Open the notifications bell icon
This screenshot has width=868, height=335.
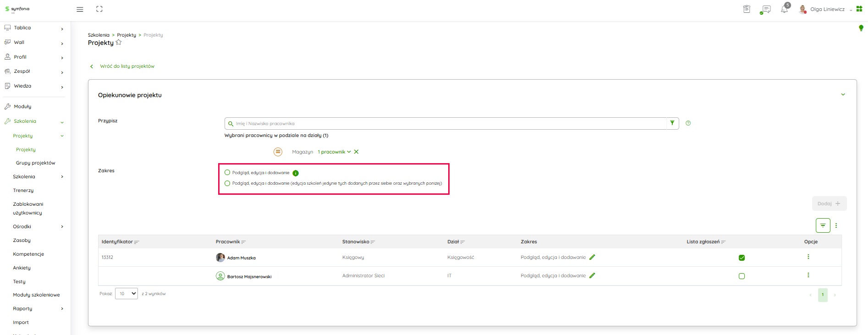coord(784,9)
